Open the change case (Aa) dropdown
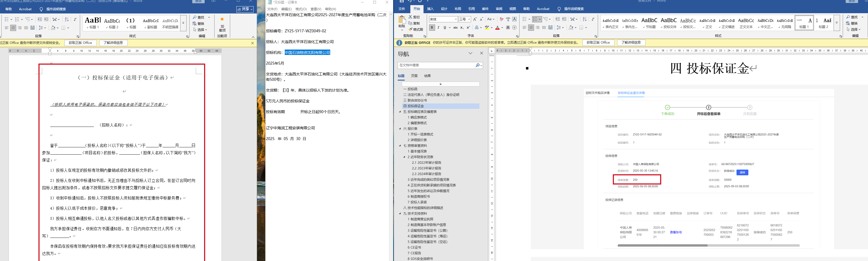 point(490,19)
